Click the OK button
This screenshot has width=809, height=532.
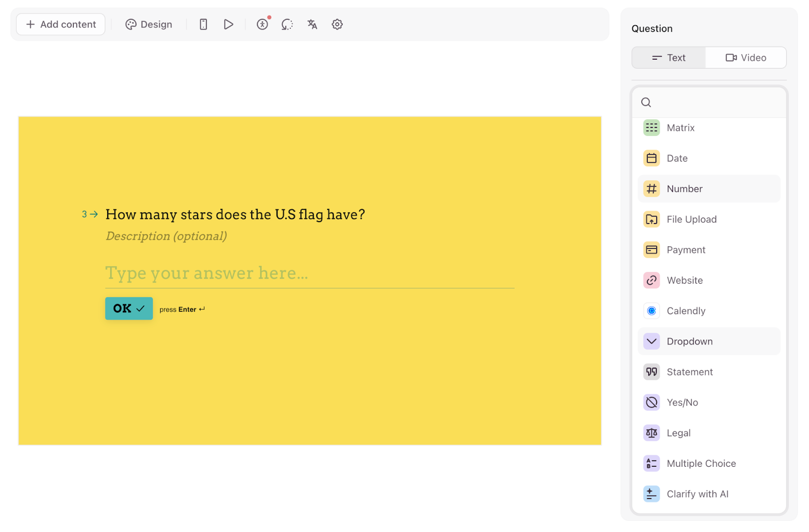[129, 308]
